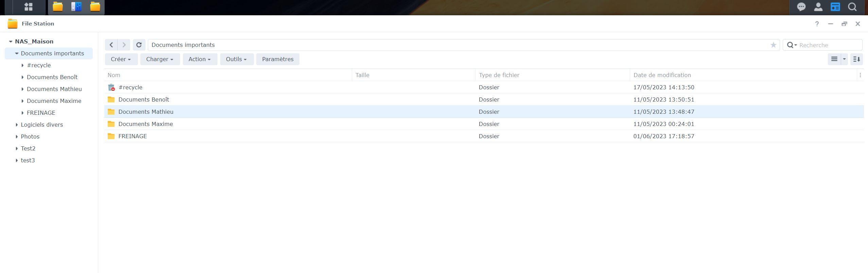Sort by the Type de fichier header
Image resolution: width=868 pixels, height=273 pixels.
tap(553, 75)
